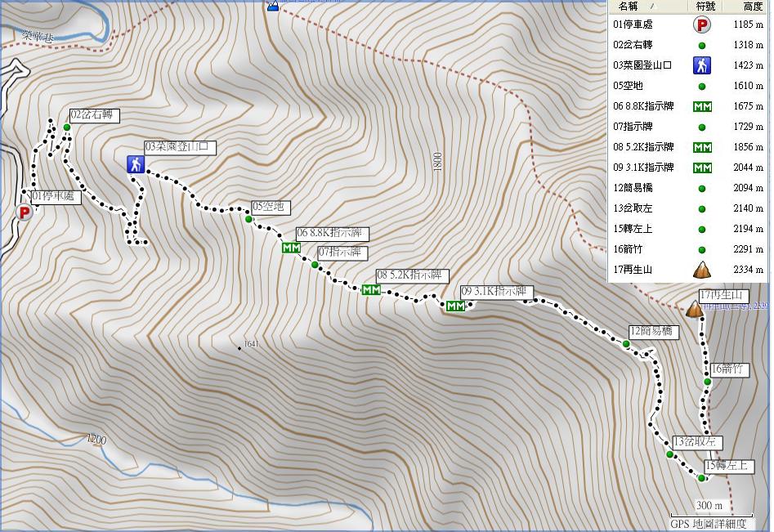Click the MM symbol in the 08 5.2K指示牌 legend row

(x=702, y=148)
